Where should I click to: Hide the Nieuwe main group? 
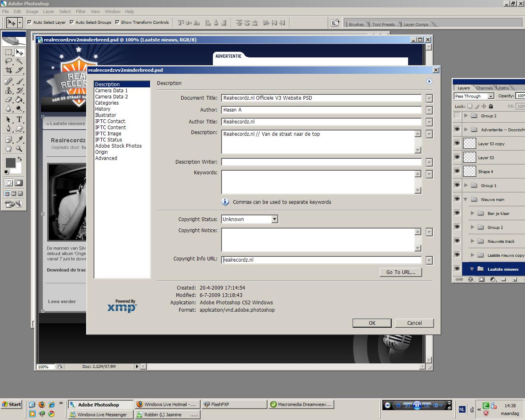click(x=457, y=199)
